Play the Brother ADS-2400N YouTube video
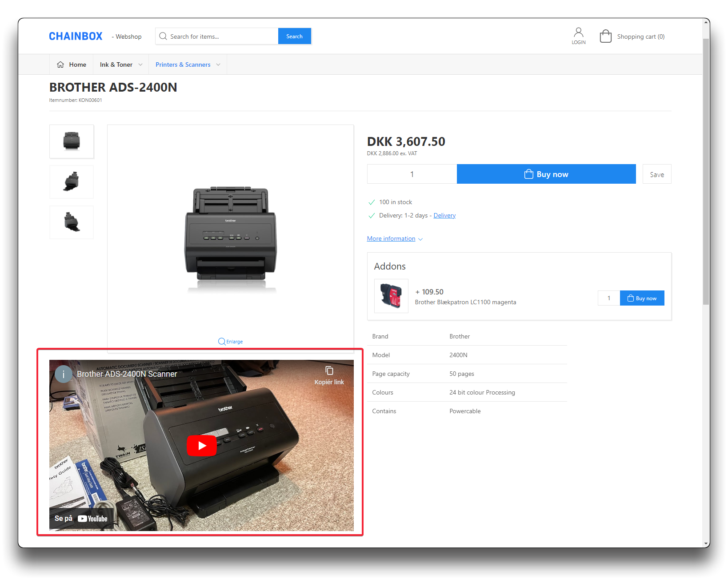 click(202, 445)
